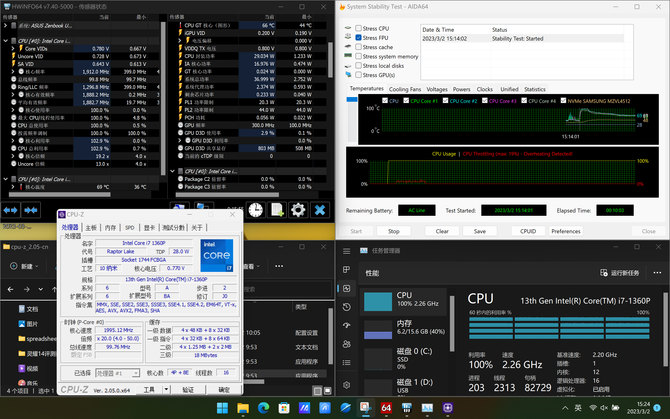Viewport: 670px width, 419px height.
Task: Expand GPU D3D row in HWiNFO right panel
Action: tap(180, 141)
